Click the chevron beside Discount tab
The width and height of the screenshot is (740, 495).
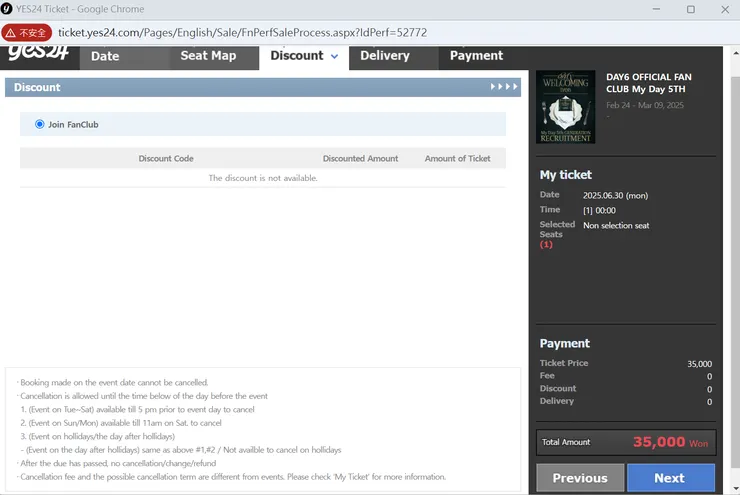335,57
